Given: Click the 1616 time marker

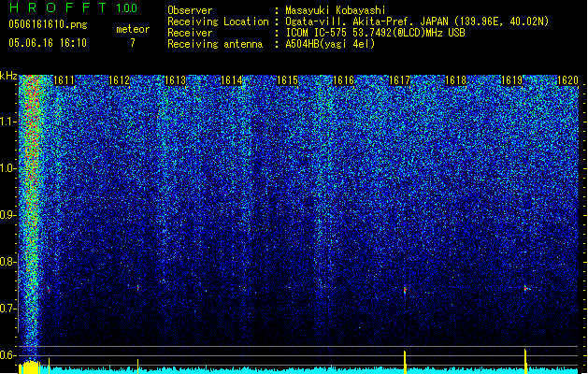Looking at the screenshot, I should tap(343, 80).
